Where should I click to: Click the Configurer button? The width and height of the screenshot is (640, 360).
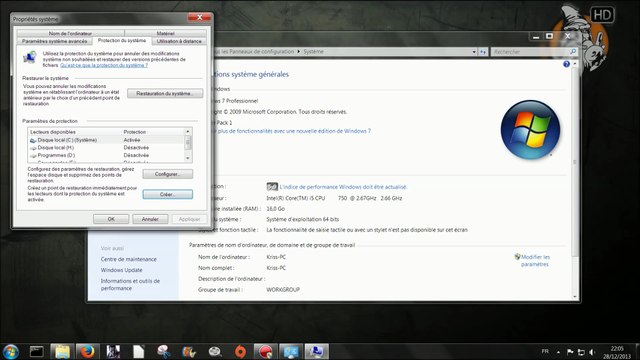coord(167,174)
